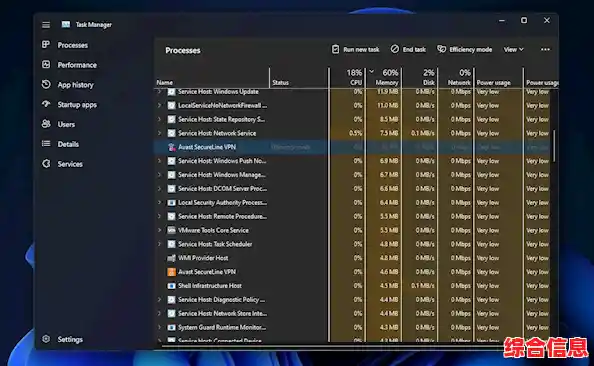Viewport: 594px width, 366px height.
Task: Click the Users people icon
Action: coord(46,124)
